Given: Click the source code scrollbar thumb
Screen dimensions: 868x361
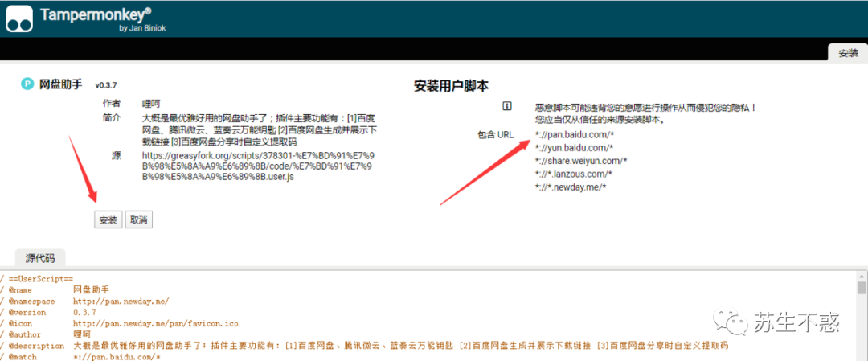Looking at the screenshot, I should [862, 287].
